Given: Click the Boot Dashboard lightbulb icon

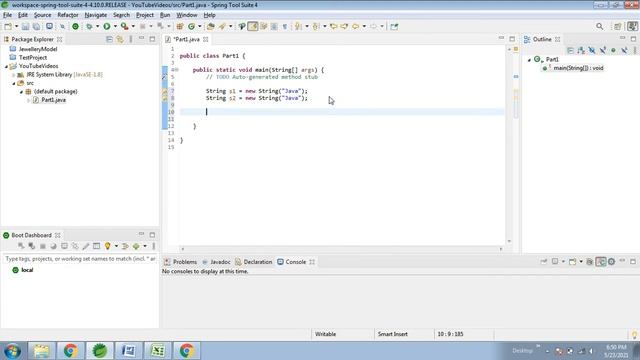Looking at the screenshot, I should pyautogui.click(x=107, y=246).
